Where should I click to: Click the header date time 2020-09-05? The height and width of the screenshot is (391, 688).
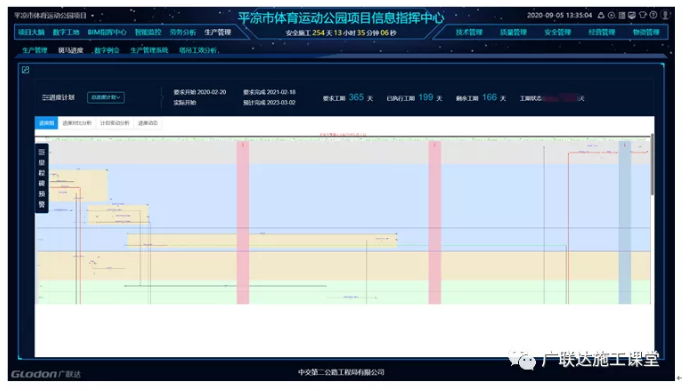pos(559,15)
